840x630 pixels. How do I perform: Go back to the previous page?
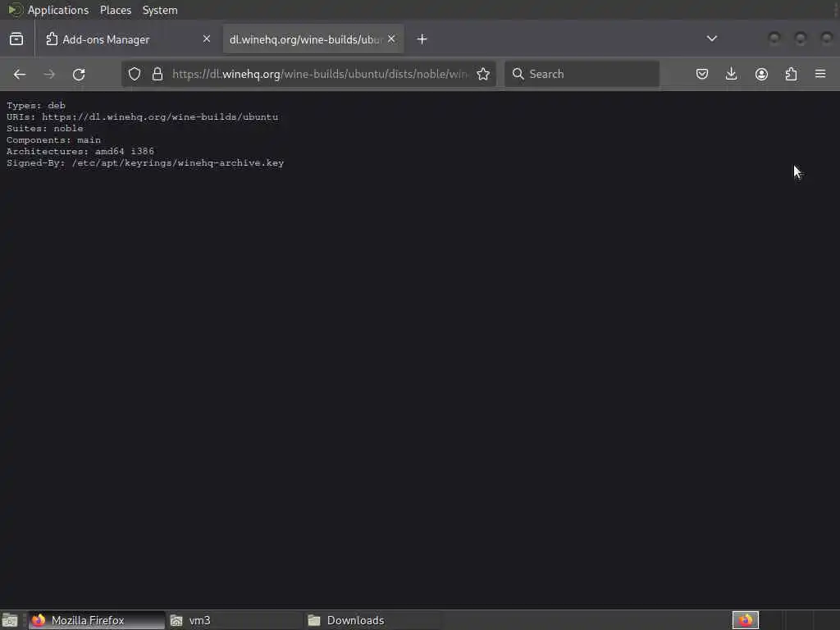20,75
